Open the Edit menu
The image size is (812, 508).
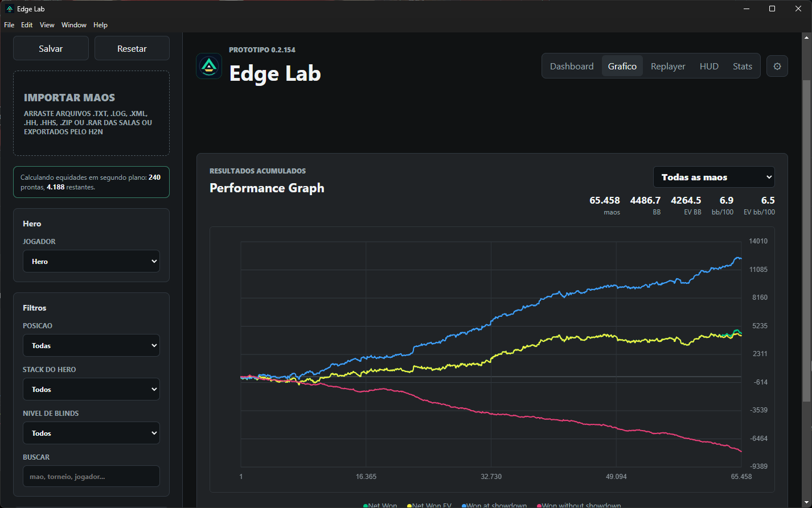click(x=27, y=25)
